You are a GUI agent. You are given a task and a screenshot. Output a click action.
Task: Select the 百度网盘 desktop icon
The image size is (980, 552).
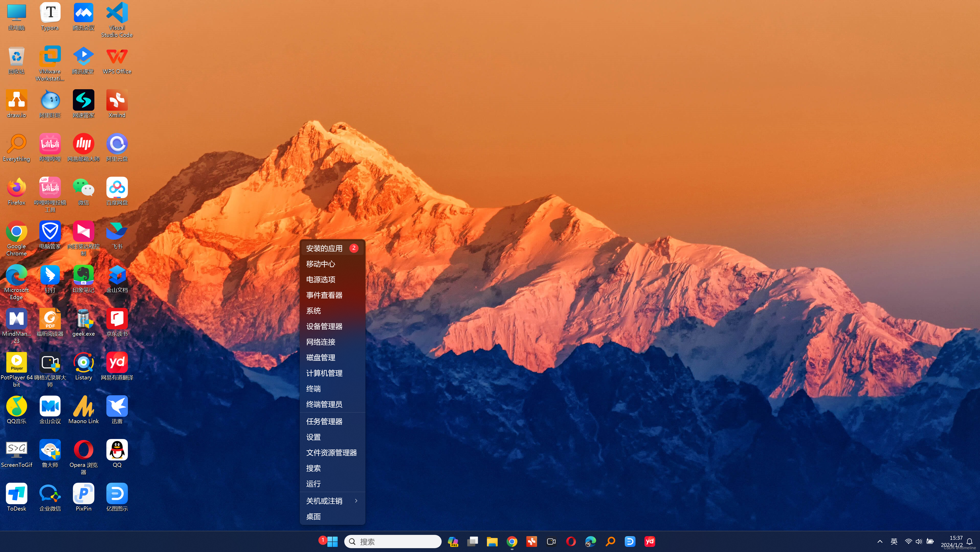pos(117,191)
